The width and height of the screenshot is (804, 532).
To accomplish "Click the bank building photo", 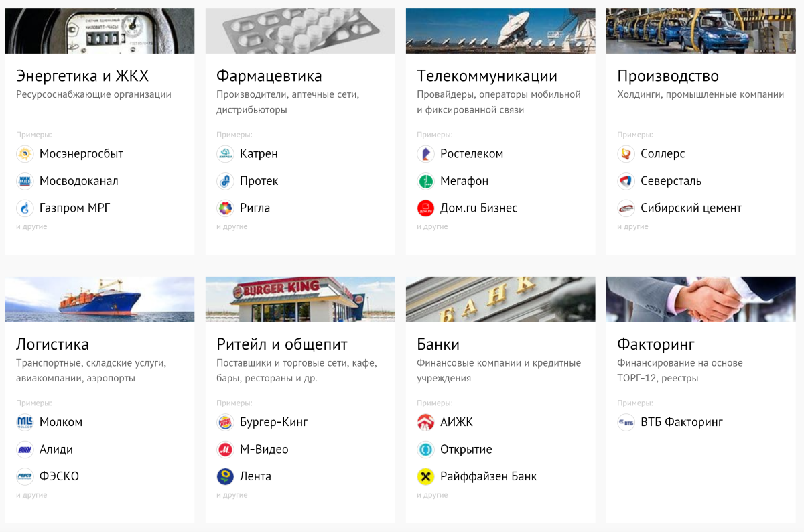I will coord(500,300).
